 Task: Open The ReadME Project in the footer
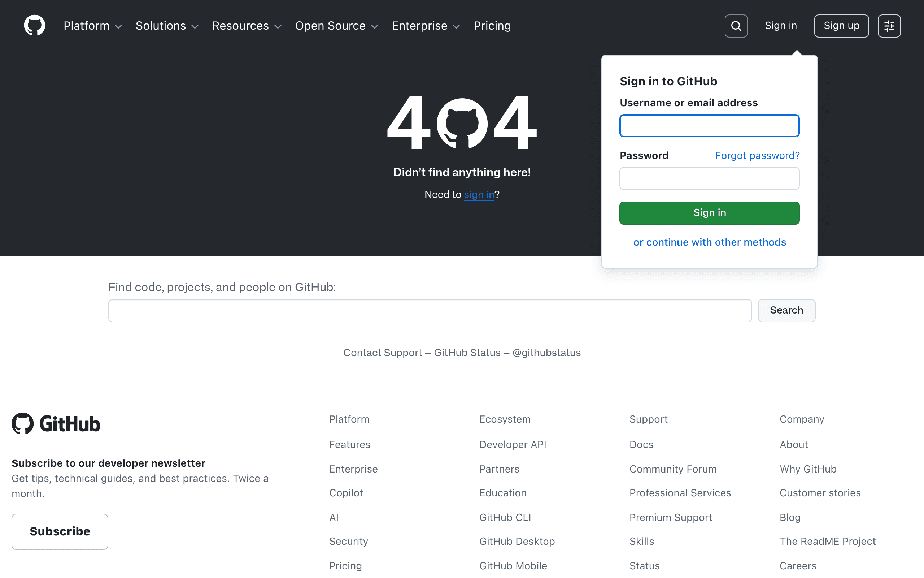click(827, 542)
